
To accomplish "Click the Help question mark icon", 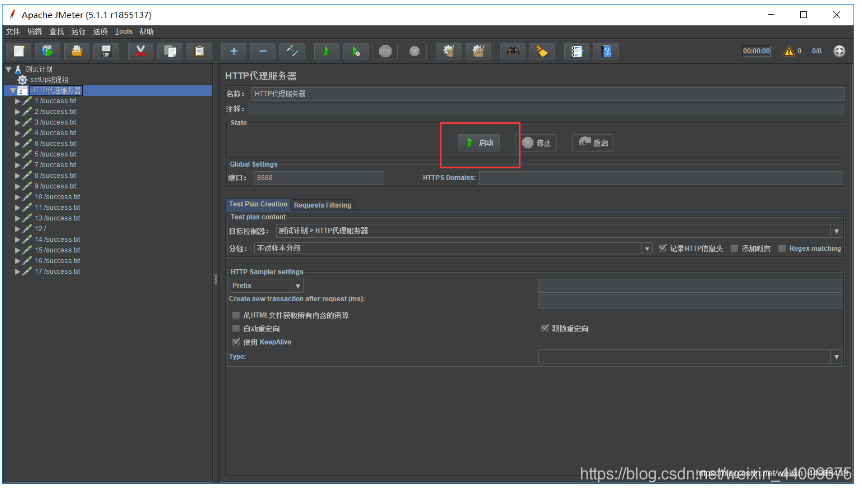I will tap(606, 51).
